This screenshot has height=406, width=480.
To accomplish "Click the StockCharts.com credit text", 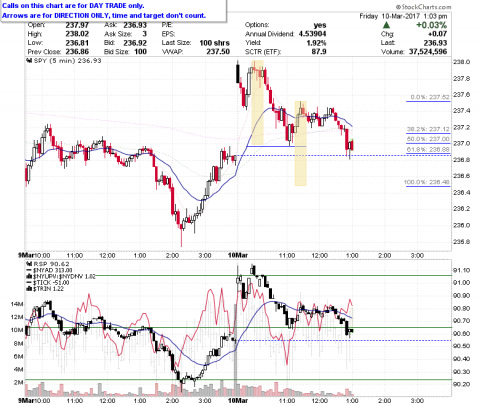I will (x=423, y=7).
